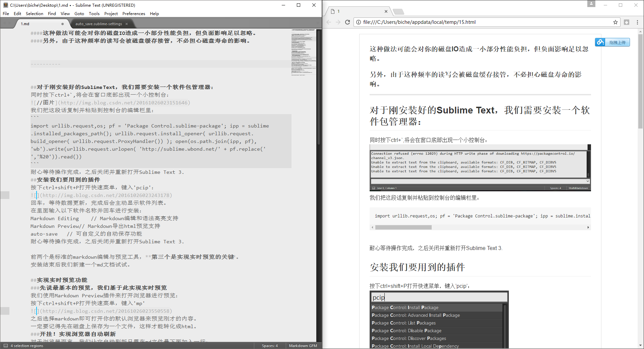Click the '我们把这段话复制并粘贴到控制台的编辑栏里' text in the browser
The width and height of the screenshot is (644, 349).
(x=425, y=198)
